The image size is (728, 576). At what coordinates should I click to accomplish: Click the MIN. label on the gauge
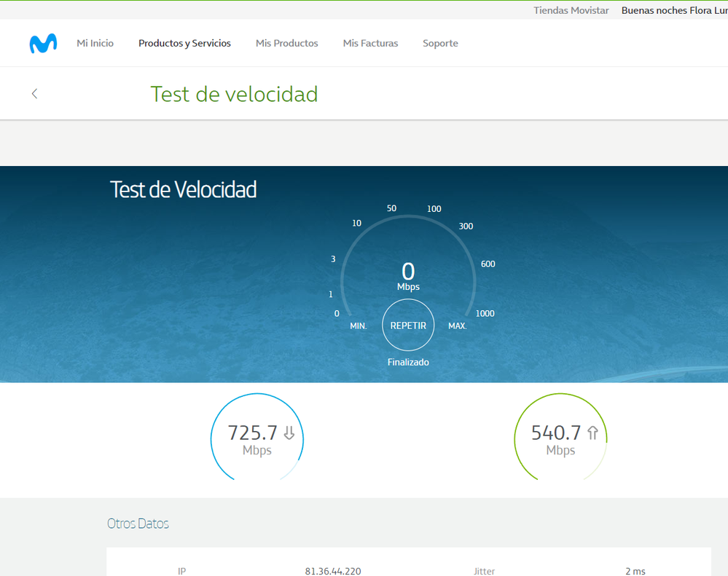pyautogui.click(x=359, y=326)
